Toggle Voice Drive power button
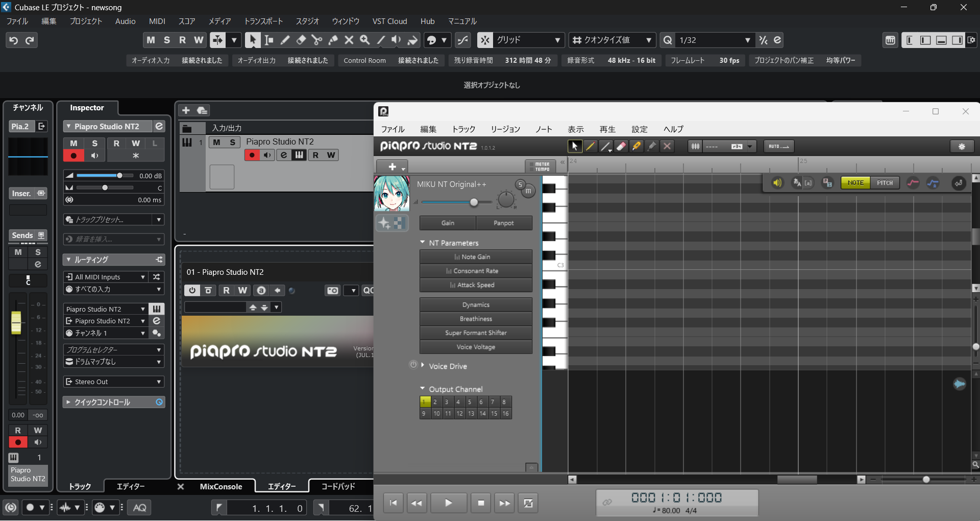 click(413, 365)
